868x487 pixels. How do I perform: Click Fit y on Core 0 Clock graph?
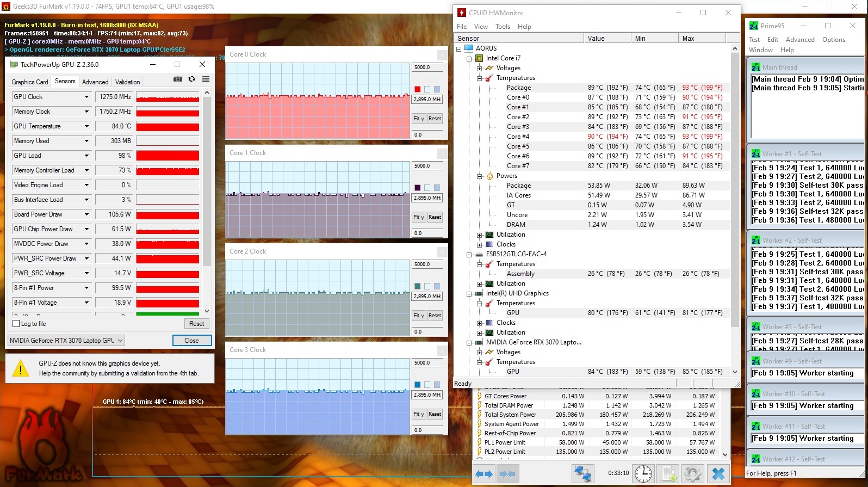[x=418, y=119]
